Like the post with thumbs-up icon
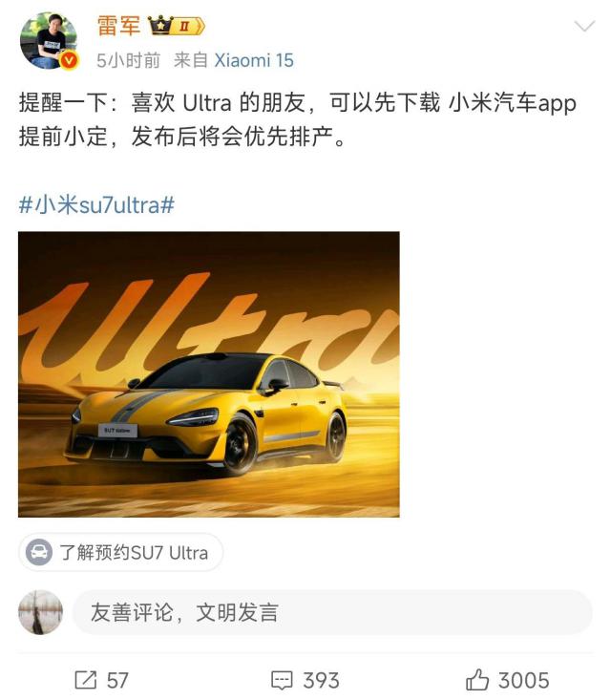Screen dimensions: 611x700 [477, 679]
